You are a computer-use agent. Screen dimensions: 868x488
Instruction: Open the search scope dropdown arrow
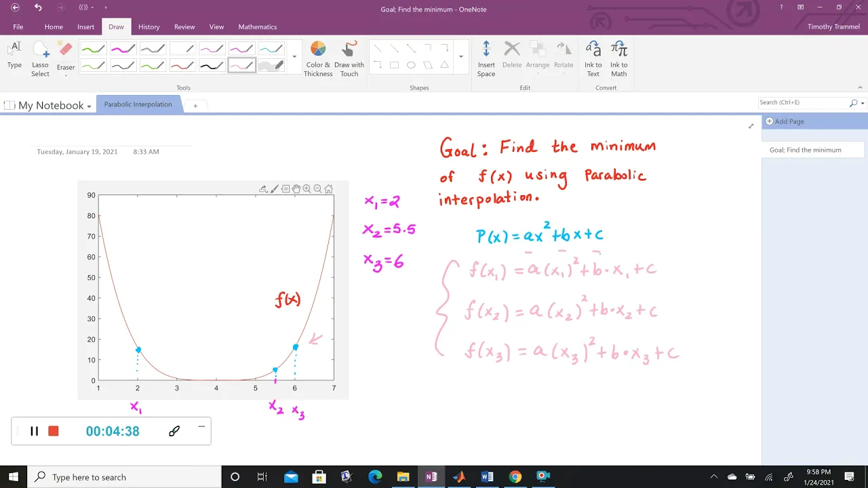[x=863, y=103]
